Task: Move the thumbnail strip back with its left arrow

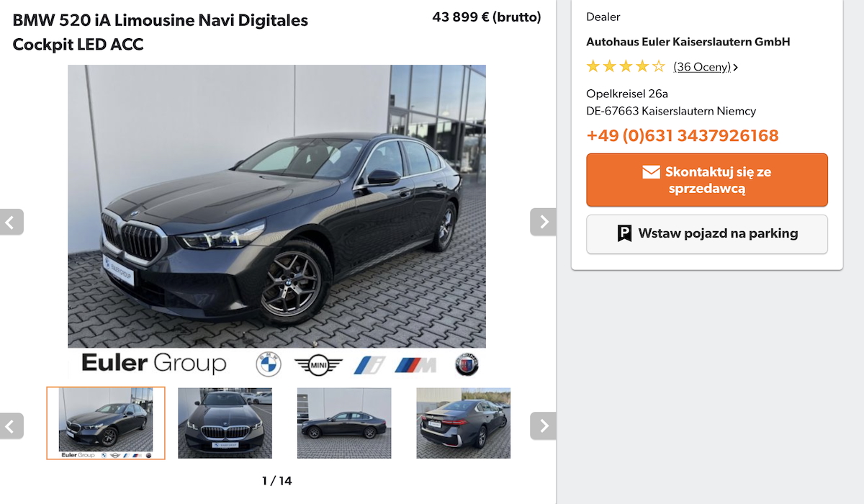Action: (11, 426)
